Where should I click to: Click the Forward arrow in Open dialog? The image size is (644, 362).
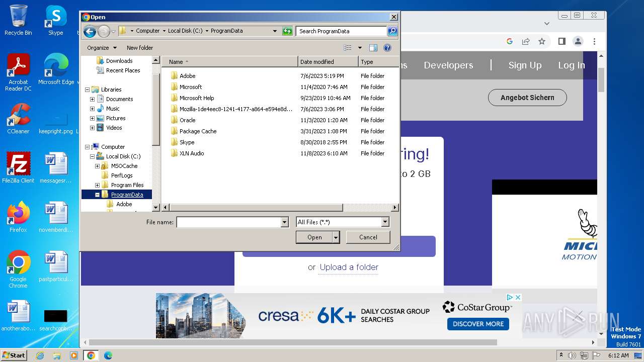104,31
